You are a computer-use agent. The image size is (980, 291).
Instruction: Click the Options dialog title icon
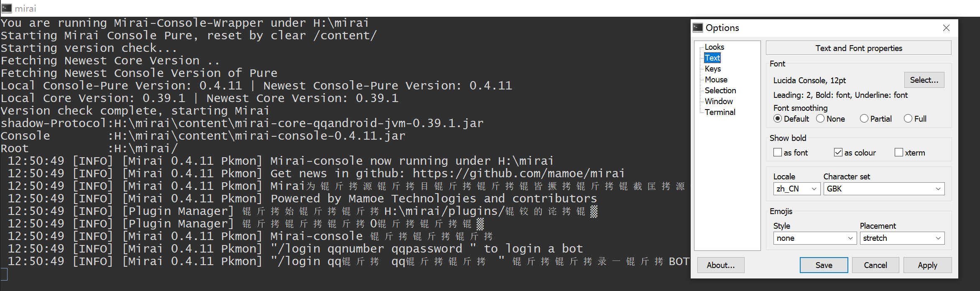[698, 27]
